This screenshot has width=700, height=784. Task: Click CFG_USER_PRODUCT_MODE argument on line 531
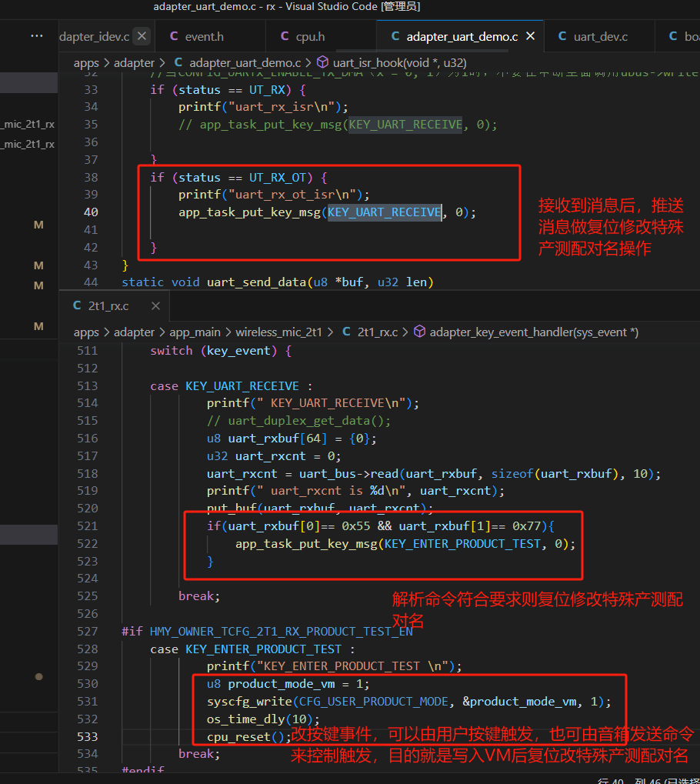pyautogui.click(x=374, y=702)
